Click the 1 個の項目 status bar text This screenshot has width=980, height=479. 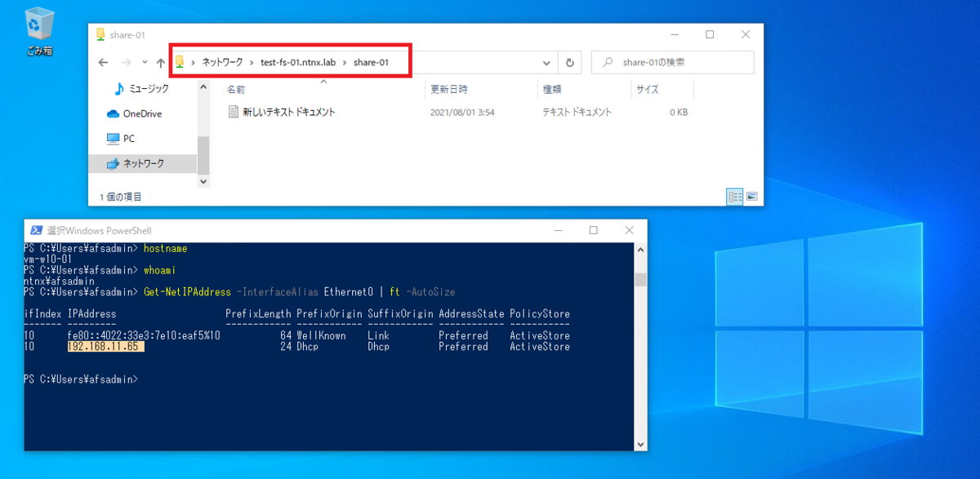point(120,197)
